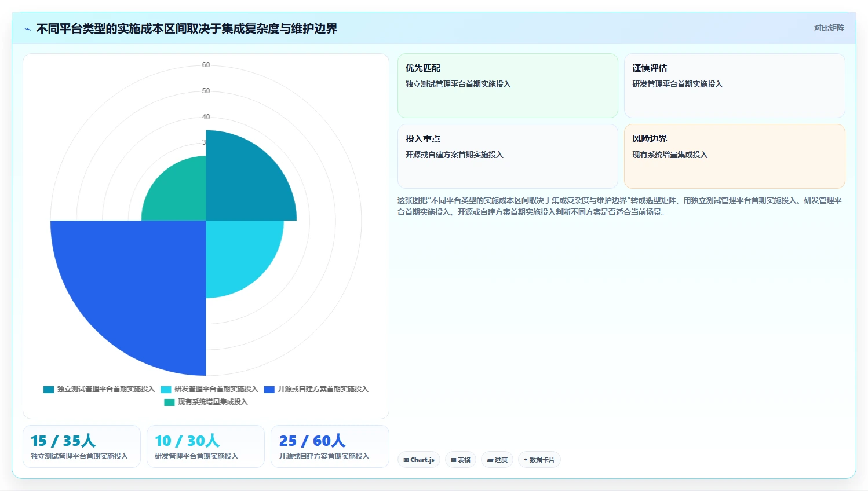This screenshot has height=491, width=868.
Task: Toggle the 现有系统增量集成投入 legend swatch
Action: point(169,402)
